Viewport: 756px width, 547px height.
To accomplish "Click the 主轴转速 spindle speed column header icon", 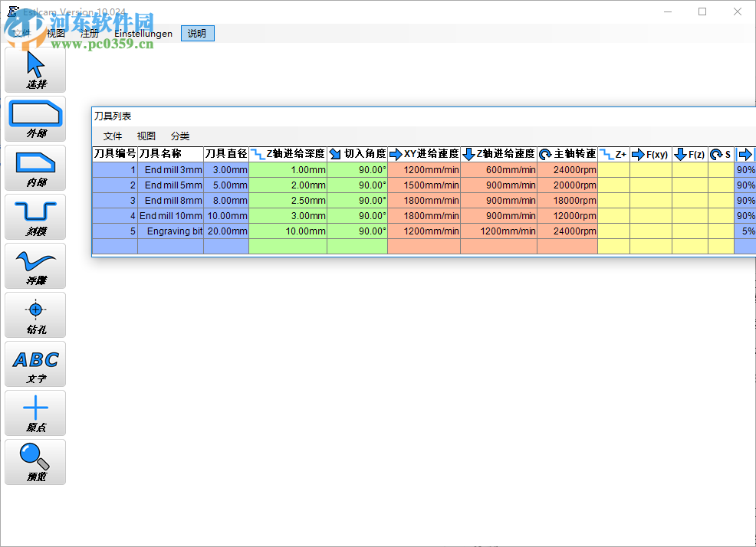I will pos(544,153).
